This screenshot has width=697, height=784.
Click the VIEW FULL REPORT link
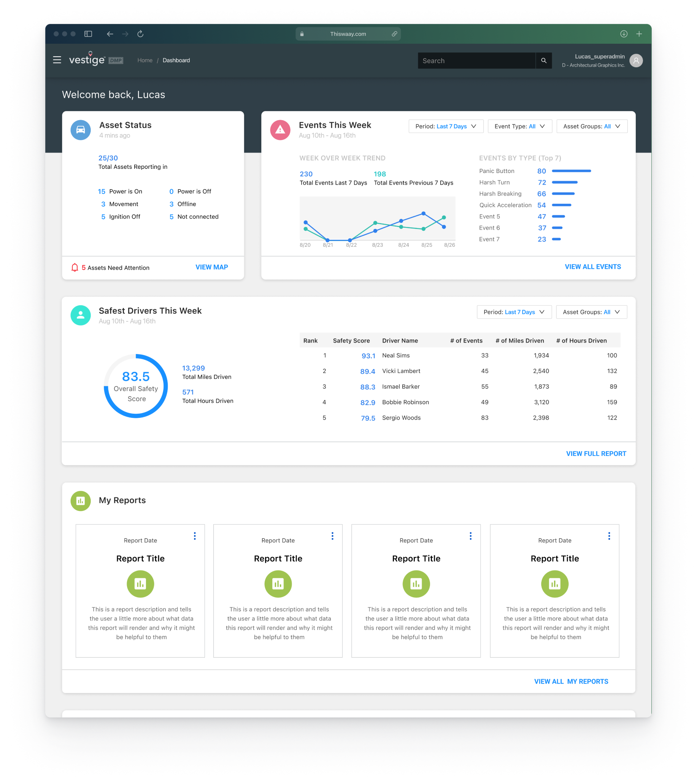point(596,453)
